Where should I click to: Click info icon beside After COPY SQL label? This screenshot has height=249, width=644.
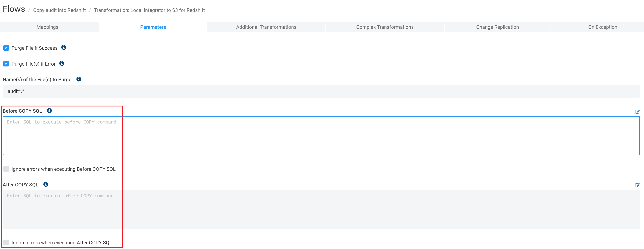point(45,184)
